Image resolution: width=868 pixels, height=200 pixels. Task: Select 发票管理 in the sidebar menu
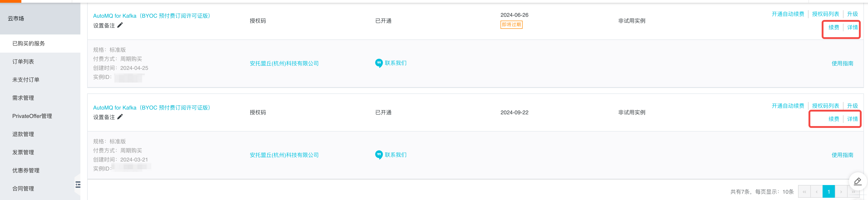click(23, 152)
